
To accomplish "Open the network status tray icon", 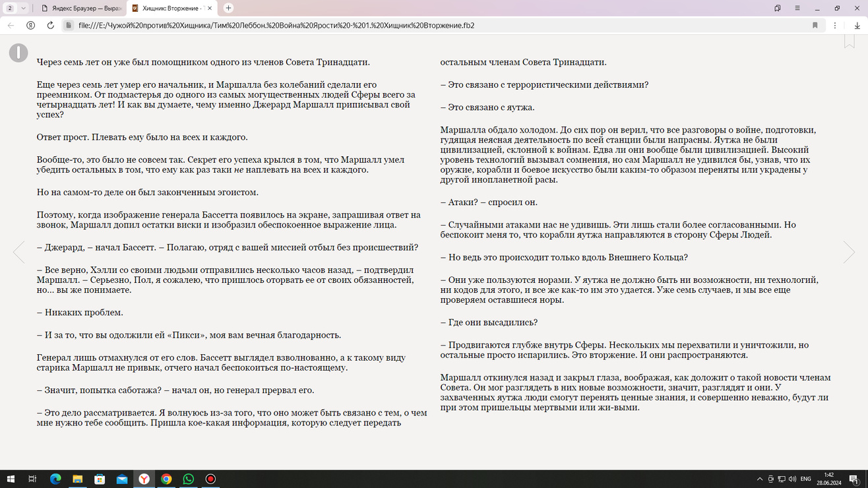I will click(782, 479).
